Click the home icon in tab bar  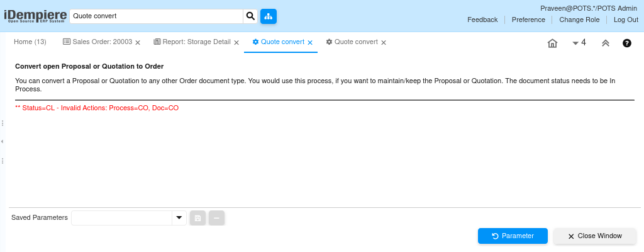coord(552,43)
